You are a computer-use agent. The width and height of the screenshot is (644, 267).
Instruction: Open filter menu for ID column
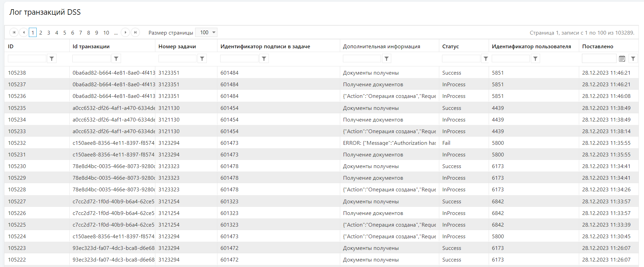click(x=52, y=59)
